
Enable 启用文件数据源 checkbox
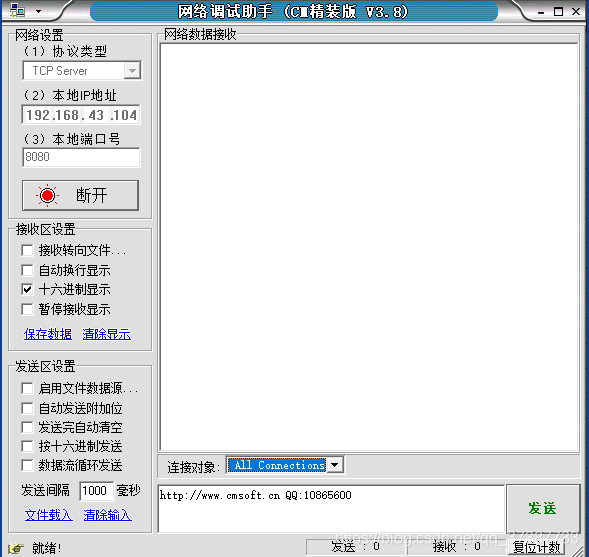27,388
